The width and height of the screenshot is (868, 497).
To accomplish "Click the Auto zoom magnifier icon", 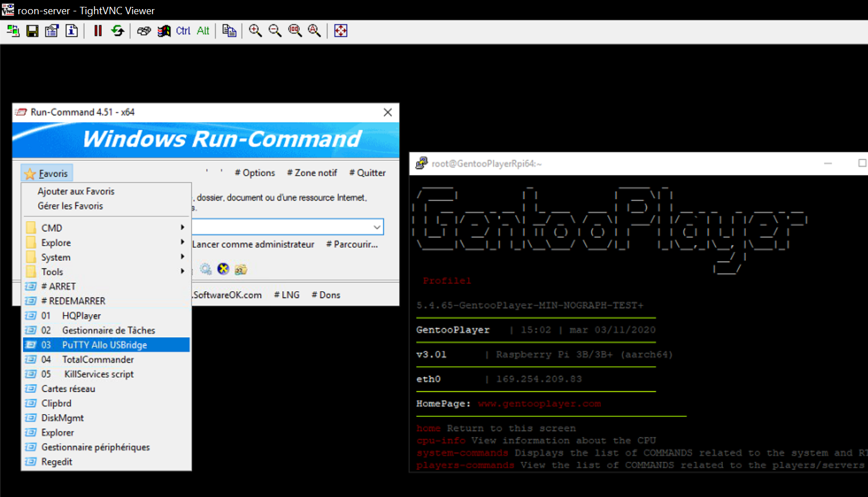I will click(x=315, y=31).
